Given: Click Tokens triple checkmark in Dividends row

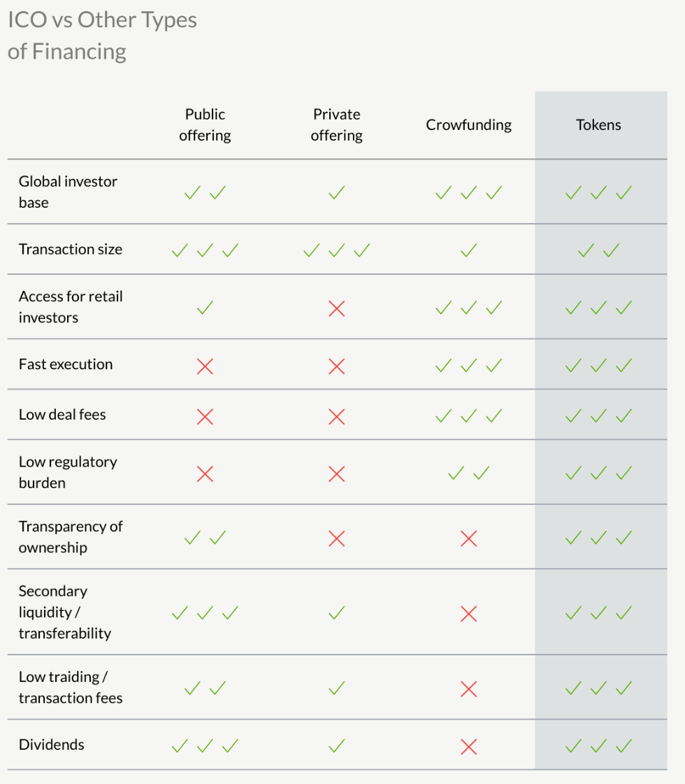Looking at the screenshot, I should (x=598, y=746).
